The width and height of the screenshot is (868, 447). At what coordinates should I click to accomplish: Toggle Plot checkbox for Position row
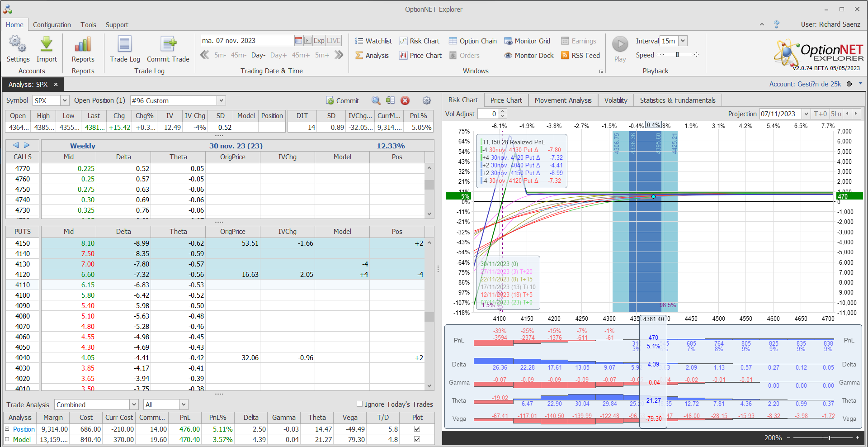point(417,429)
